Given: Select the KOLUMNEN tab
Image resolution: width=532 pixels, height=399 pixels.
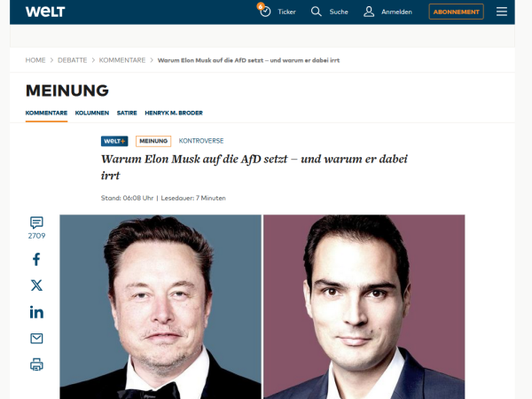Looking at the screenshot, I should [92, 113].
